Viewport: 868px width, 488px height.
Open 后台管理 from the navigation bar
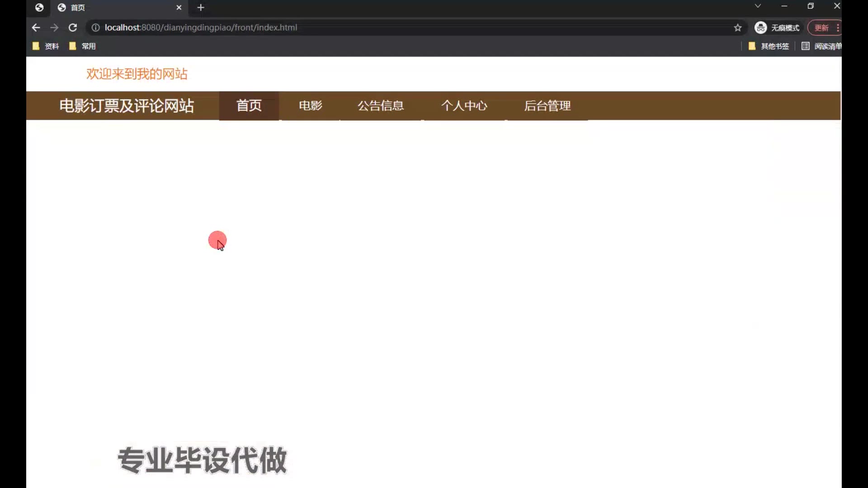click(x=547, y=106)
